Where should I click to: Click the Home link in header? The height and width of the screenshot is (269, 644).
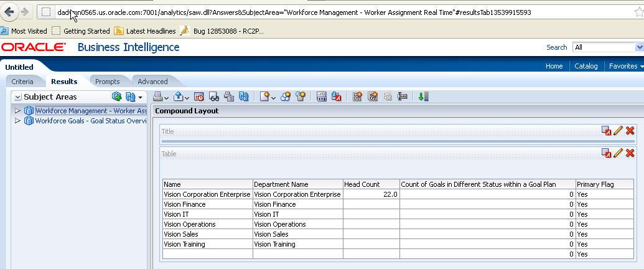pyautogui.click(x=554, y=66)
